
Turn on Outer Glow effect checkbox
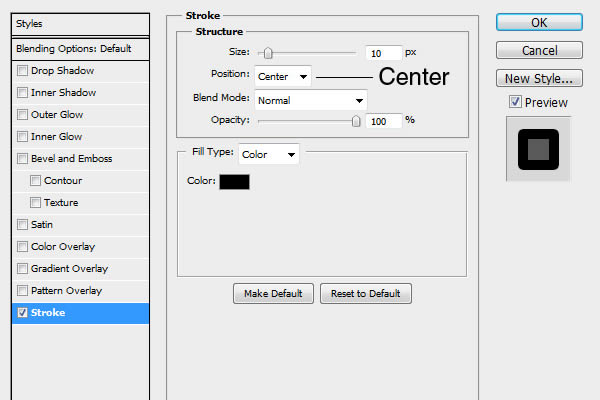tap(22, 114)
